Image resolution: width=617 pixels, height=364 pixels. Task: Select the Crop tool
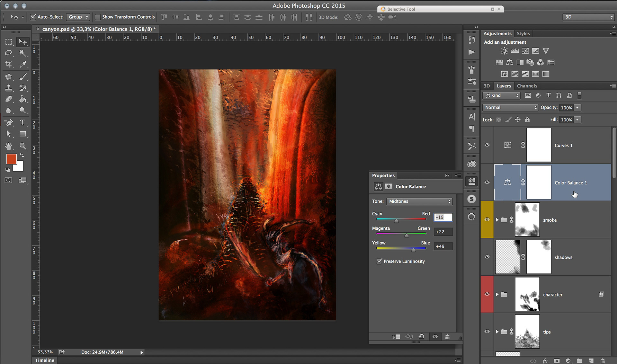coord(9,64)
